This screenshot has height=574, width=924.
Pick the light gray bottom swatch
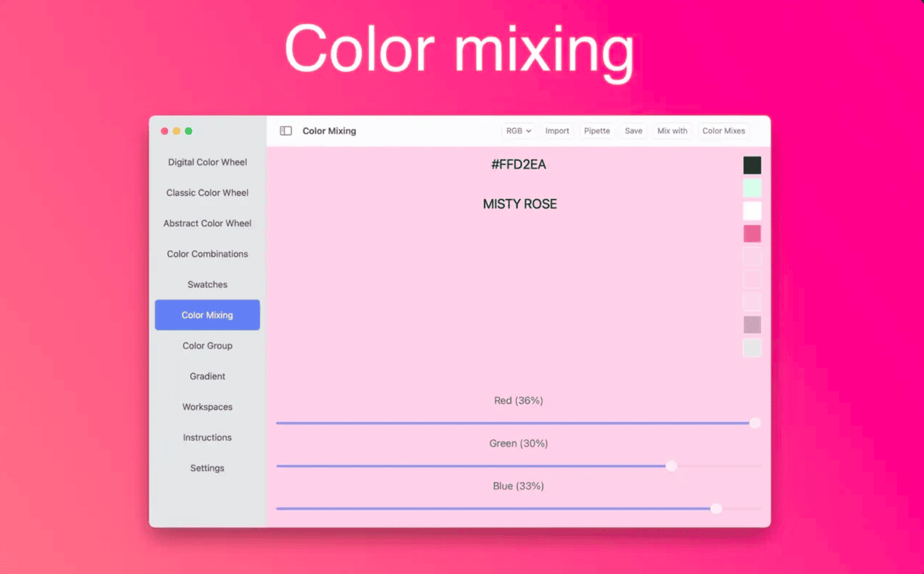pyautogui.click(x=752, y=348)
